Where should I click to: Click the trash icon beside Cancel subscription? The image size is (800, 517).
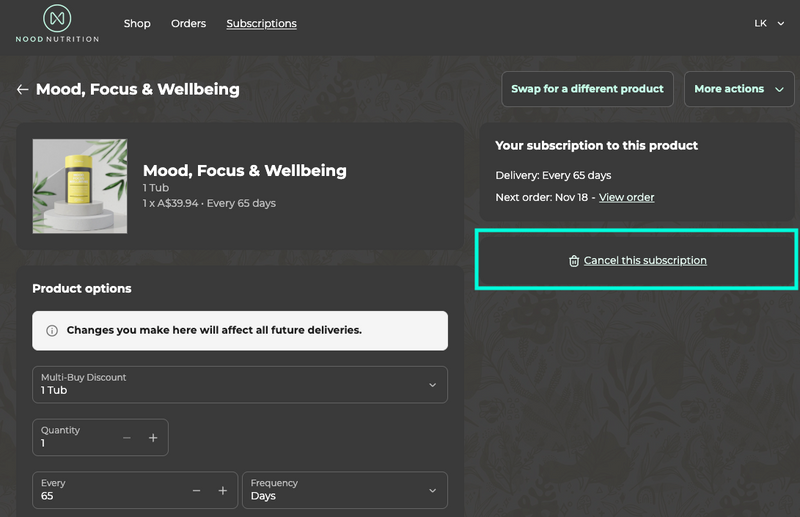click(x=574, y=261)
